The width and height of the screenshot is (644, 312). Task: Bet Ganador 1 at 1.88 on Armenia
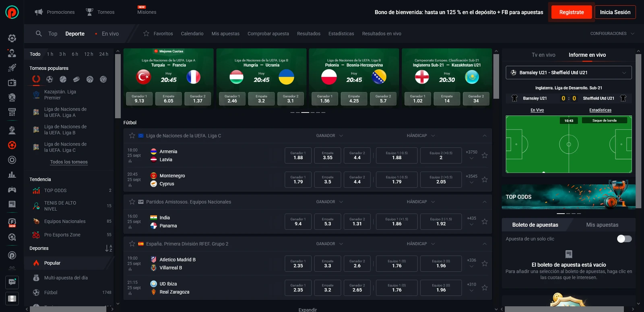pyautogui.click(x=298, y=155)
